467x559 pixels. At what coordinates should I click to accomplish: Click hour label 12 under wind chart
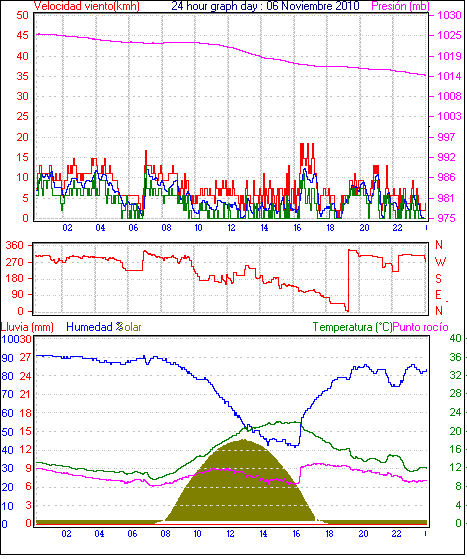231,227
